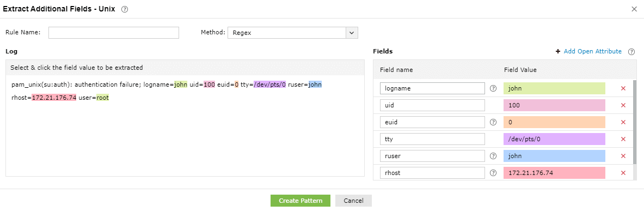
Task: Click the tty field name input
Action: click(x=432, y=139)
